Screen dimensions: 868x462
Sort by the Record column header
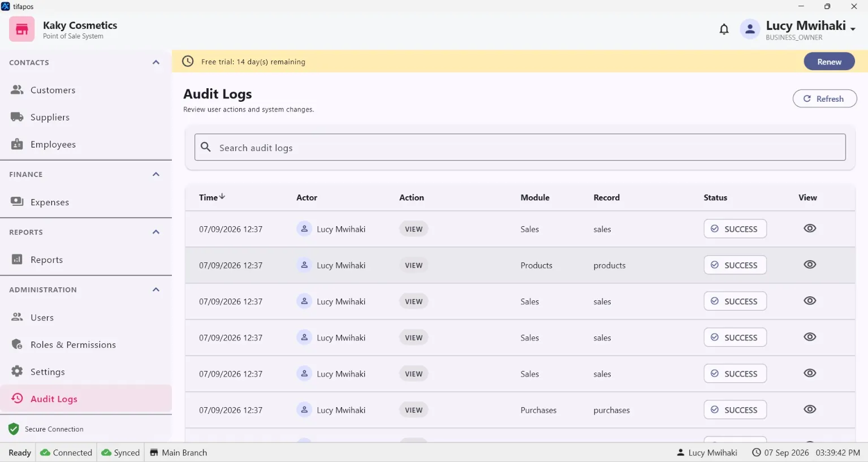(606, 197)
